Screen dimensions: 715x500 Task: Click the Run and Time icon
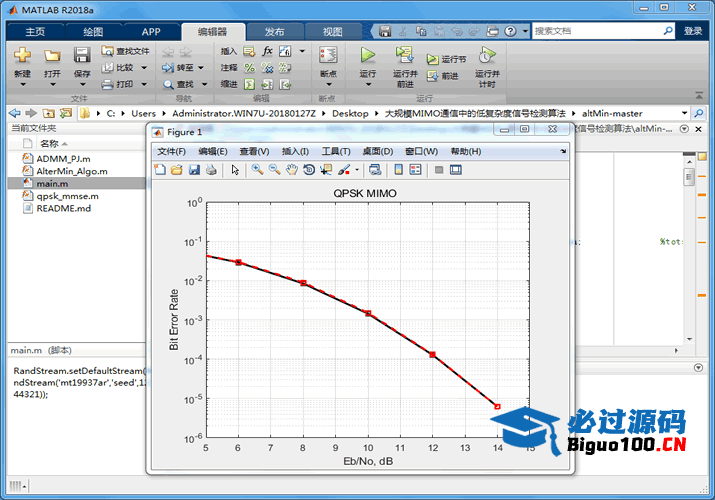[487, 55]
